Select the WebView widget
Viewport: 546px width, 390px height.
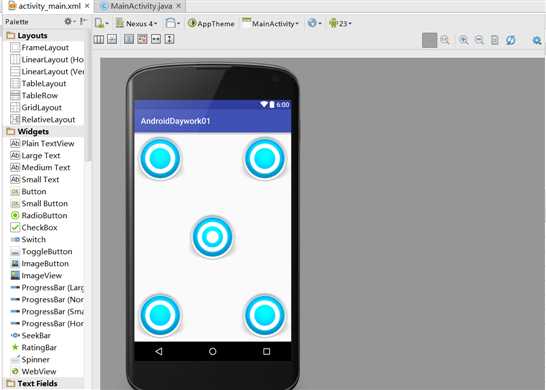pyautogui.click(x=33, y=371)
